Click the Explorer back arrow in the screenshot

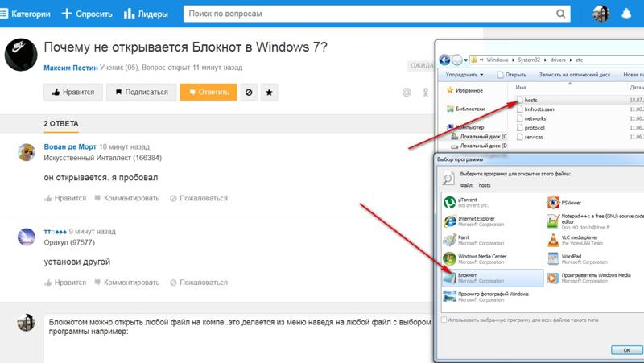445,60
